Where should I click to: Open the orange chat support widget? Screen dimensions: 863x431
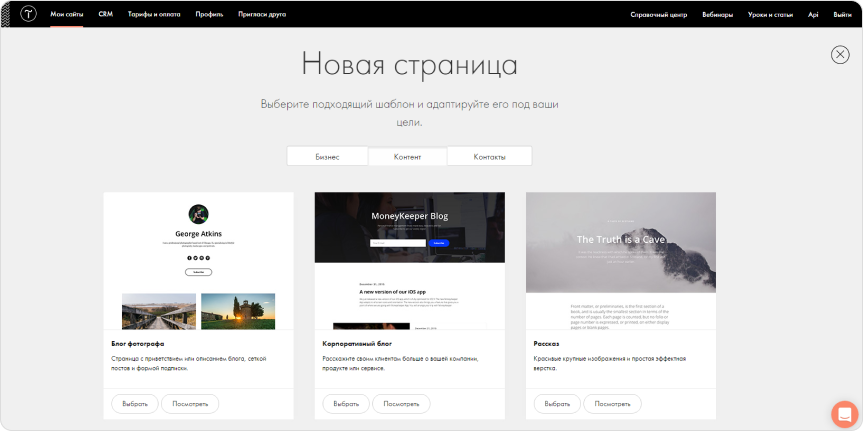[x=844, y=413]
